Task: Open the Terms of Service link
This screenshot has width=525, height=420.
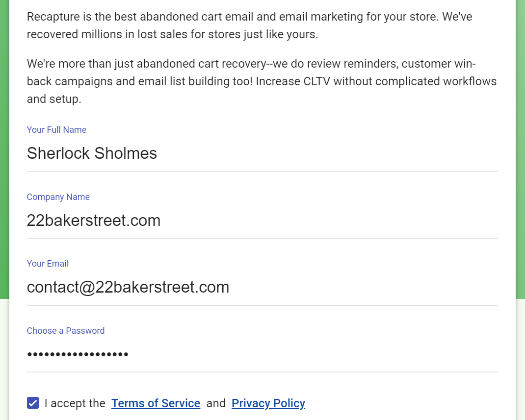Action: pyautogui.click(x=156, y=403)
